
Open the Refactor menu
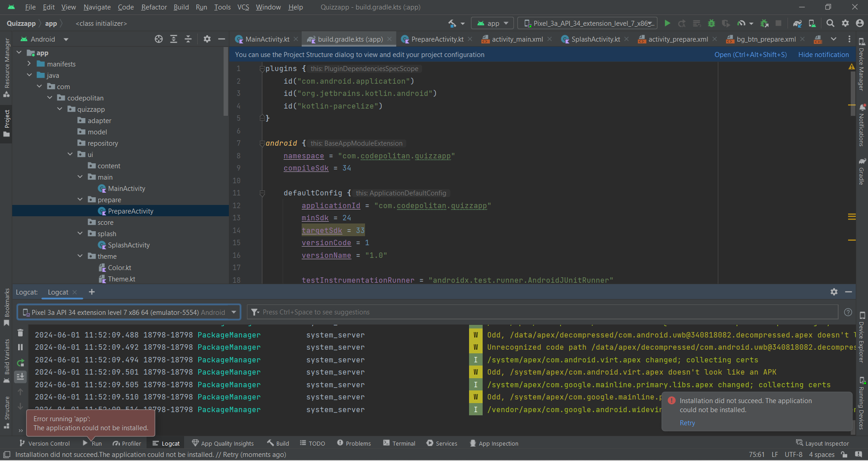tap(154, 7)
